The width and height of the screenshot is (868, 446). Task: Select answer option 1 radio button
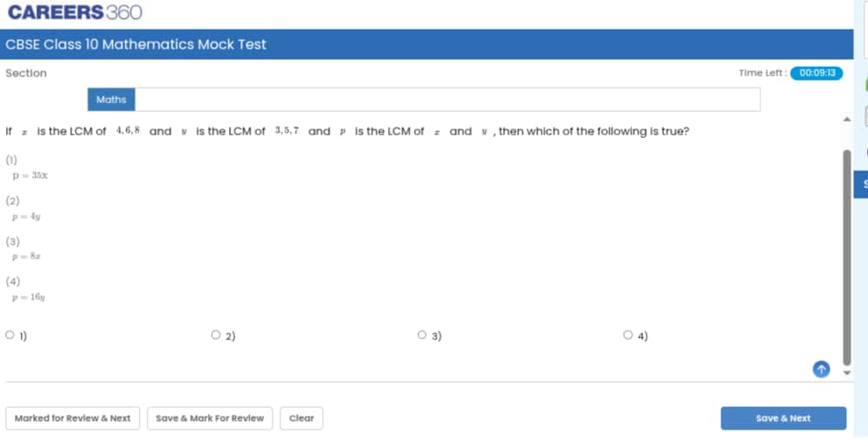coord(10,335)
